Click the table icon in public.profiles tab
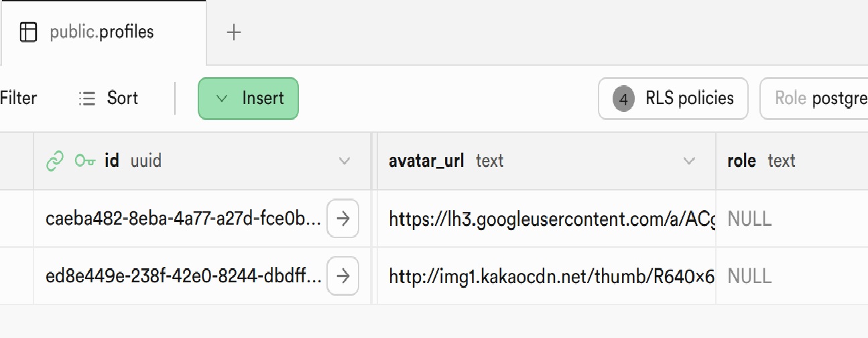 tap(28, 32)
